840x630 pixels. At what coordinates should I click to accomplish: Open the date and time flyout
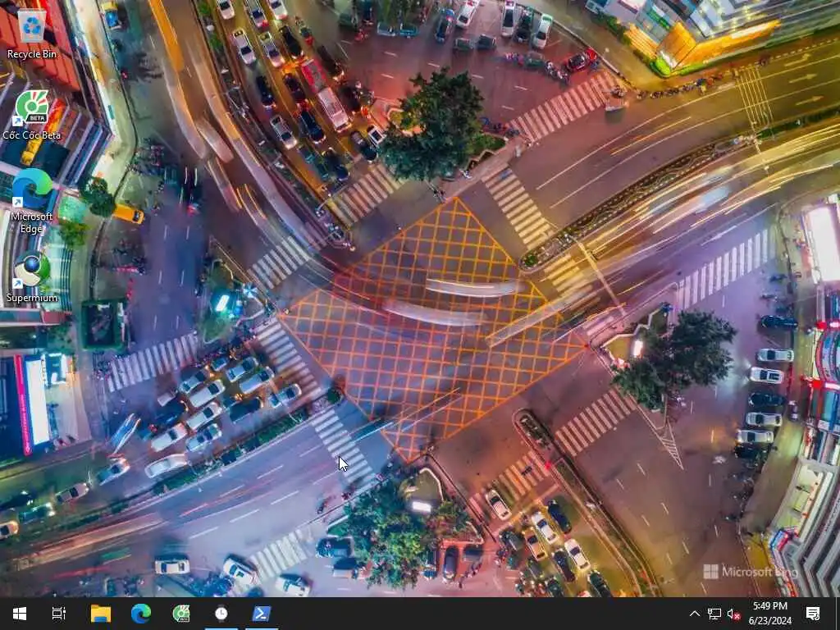tap(769, 614)
